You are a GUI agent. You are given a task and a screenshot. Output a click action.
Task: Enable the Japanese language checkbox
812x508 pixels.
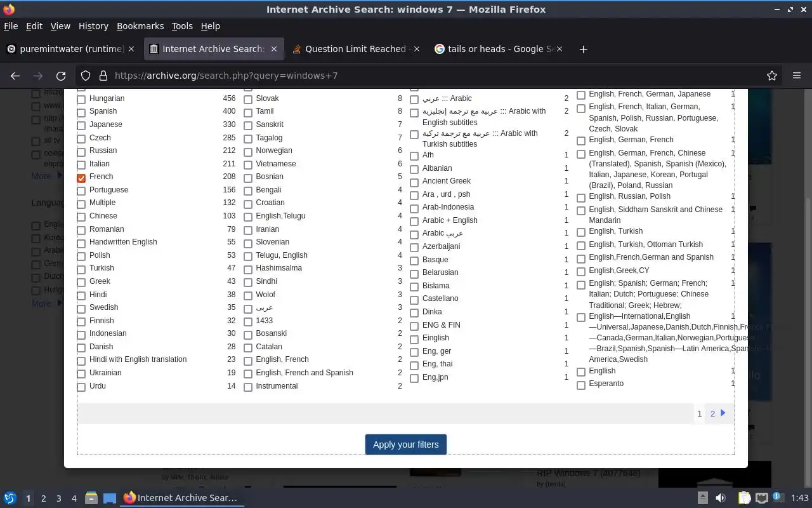[81, 126]
